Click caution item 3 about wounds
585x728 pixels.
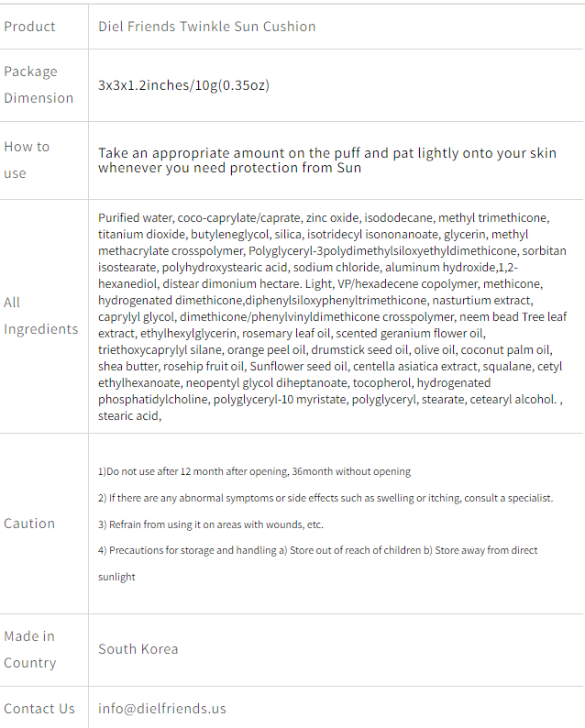(211, 524)
